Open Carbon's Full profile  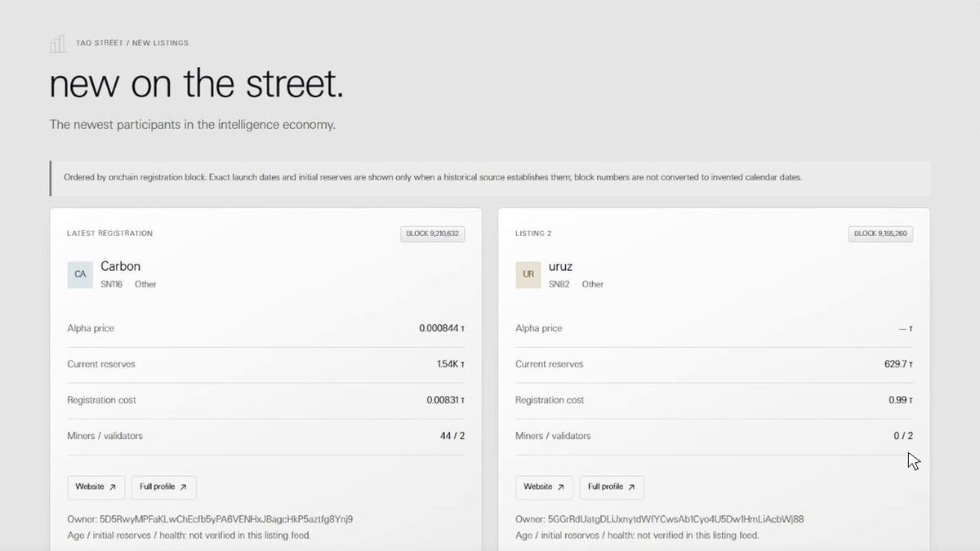click(x=163, y=487)
